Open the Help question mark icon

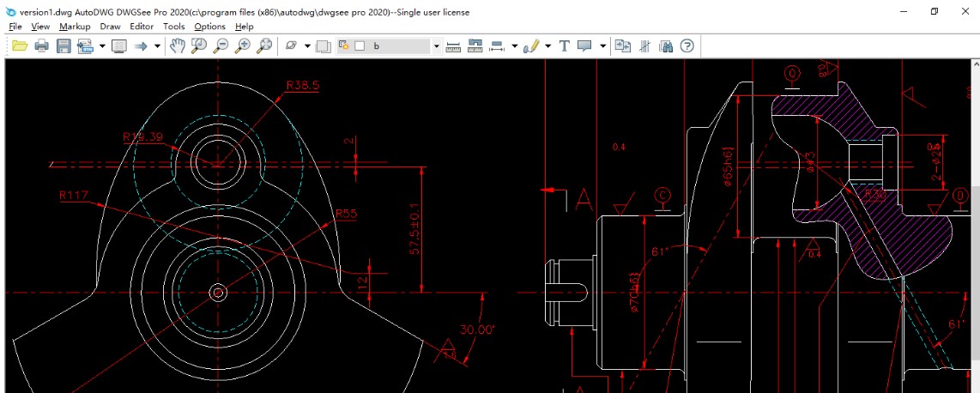687,45
